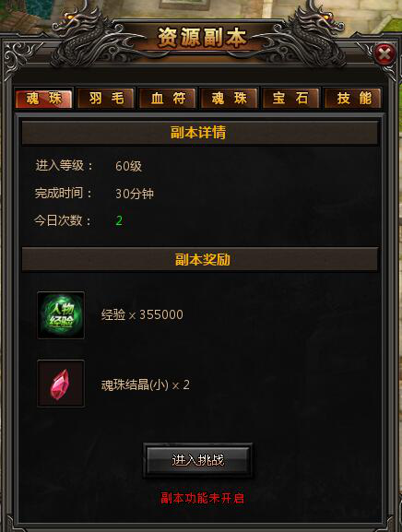
Task: Select the highlighted 魂珠 tab
Action: [x=43, y=99]
